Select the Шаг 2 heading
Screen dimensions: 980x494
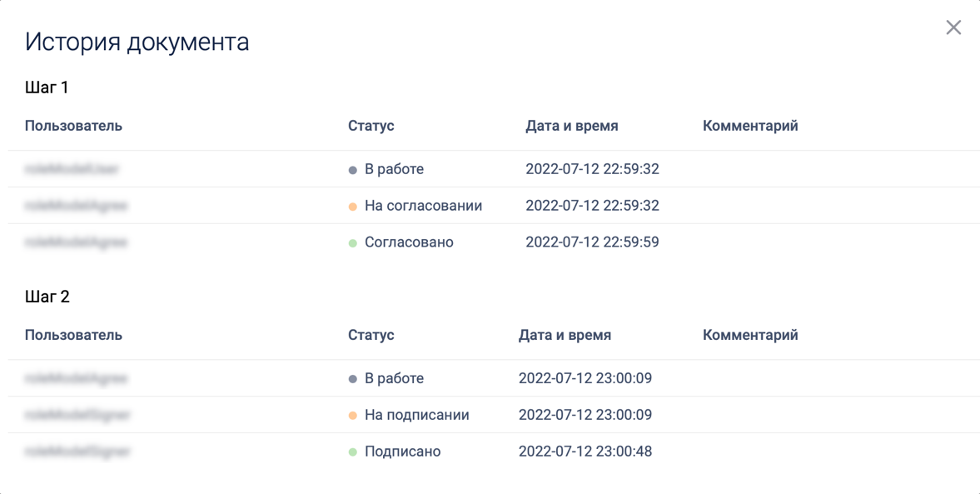[47, 297]
